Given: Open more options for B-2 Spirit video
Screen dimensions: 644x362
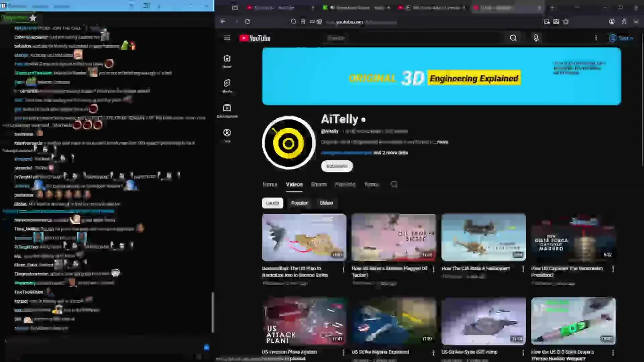Looking at the screenshot, I should coord(613,353).
